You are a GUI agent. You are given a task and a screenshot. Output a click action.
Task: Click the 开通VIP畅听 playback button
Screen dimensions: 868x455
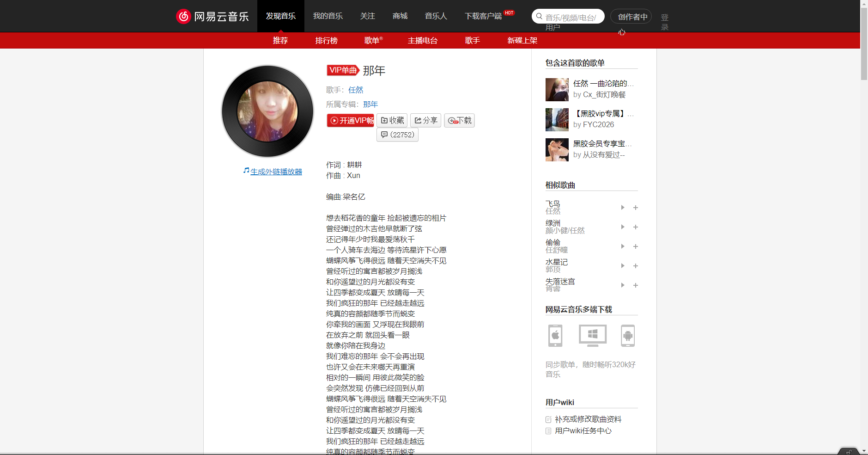tap(351, 120)
